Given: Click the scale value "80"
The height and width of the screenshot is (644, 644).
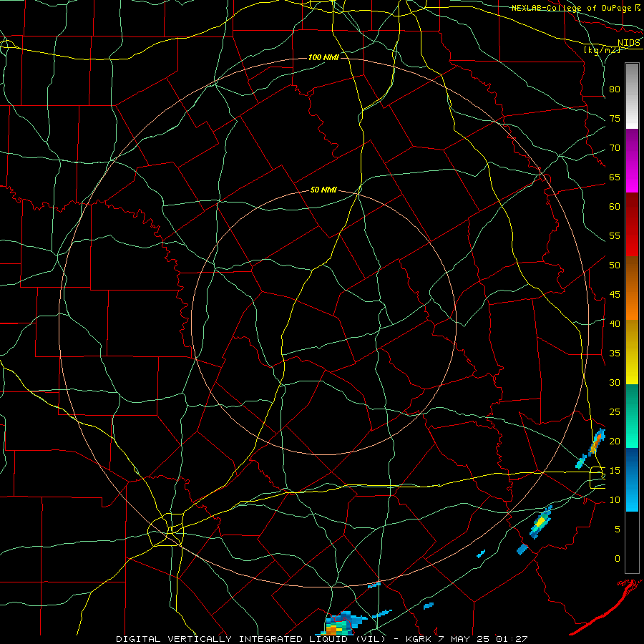Looking at the screenshot, I should [x=615, y=89].
